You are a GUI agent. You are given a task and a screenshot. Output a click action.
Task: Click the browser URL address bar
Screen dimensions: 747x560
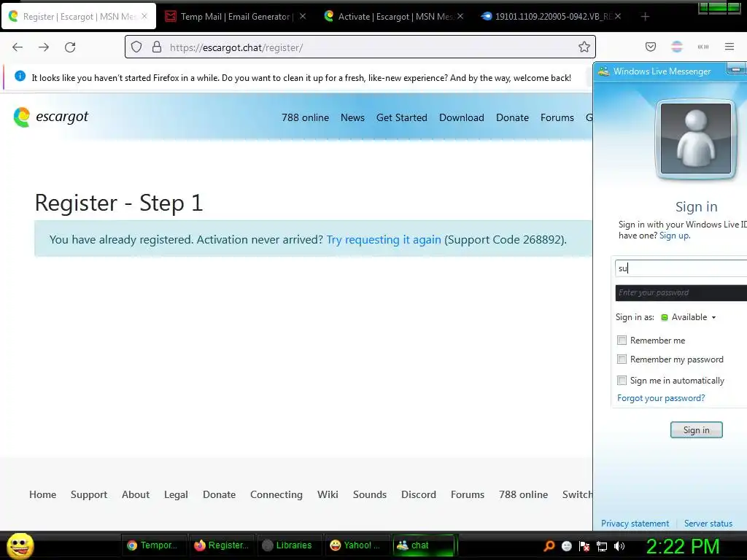tap(360, 47)
